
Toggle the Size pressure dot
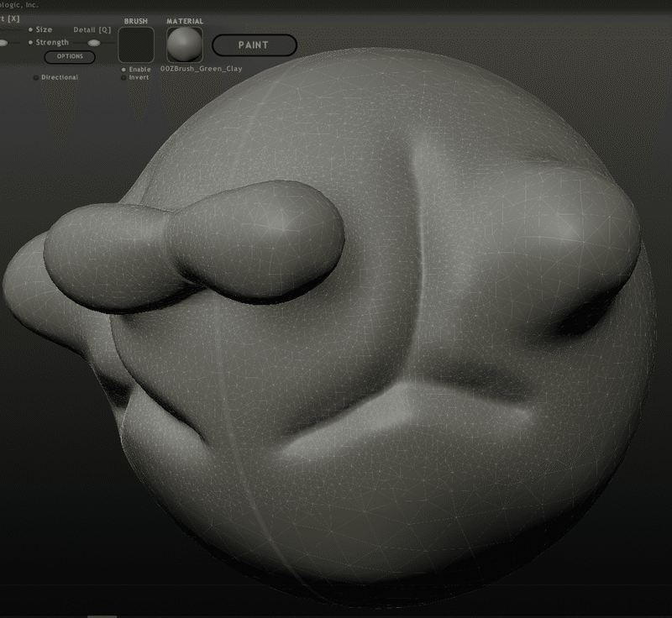point(30,29)
